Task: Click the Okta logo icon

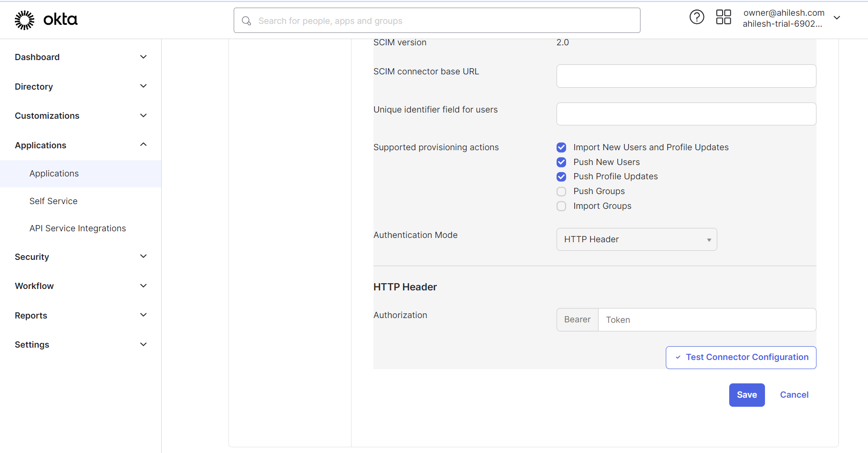Action: point(25,20)
